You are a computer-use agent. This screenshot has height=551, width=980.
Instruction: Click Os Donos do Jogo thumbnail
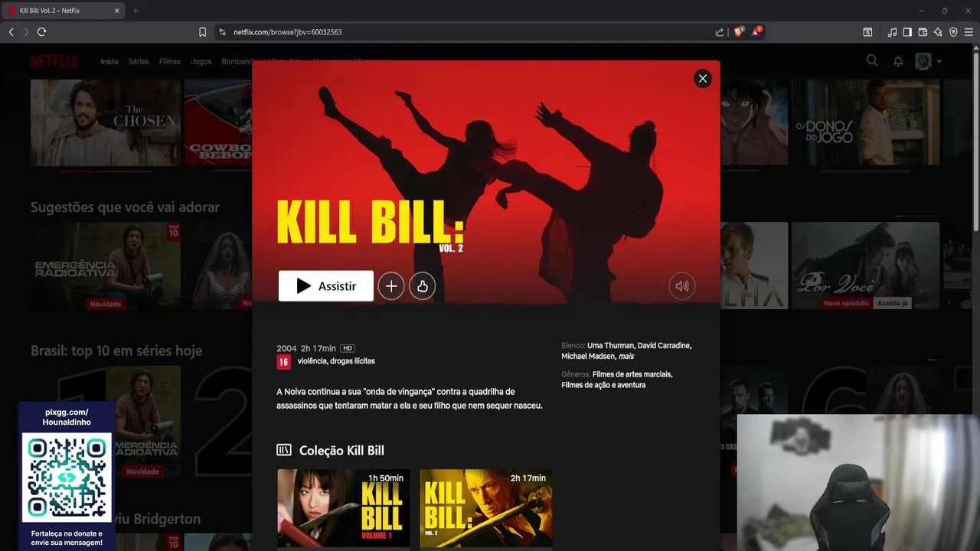point(865,122)
